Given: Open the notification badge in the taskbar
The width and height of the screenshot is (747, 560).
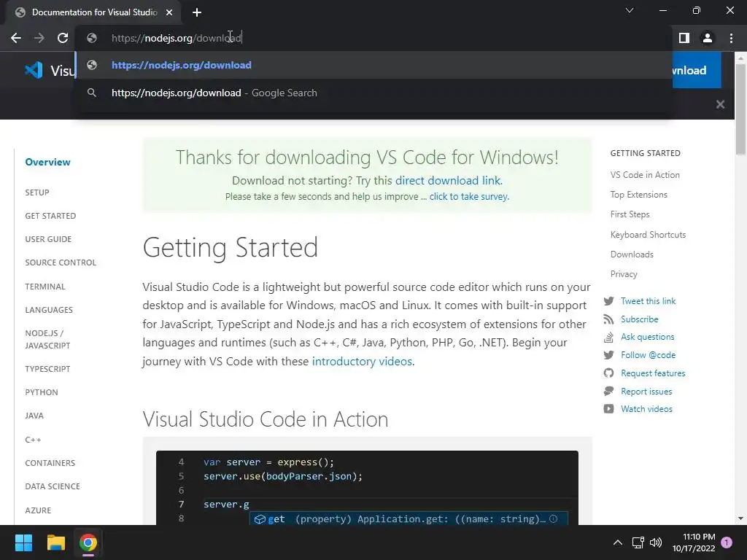Looking at the screenshot, I should coord(727,542).
